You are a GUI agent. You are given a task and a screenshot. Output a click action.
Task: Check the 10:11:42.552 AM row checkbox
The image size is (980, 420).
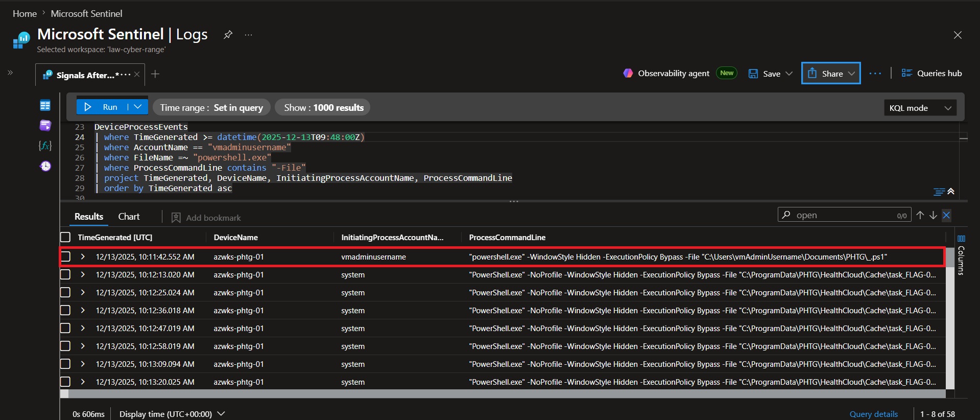click(x=65, y=256)
